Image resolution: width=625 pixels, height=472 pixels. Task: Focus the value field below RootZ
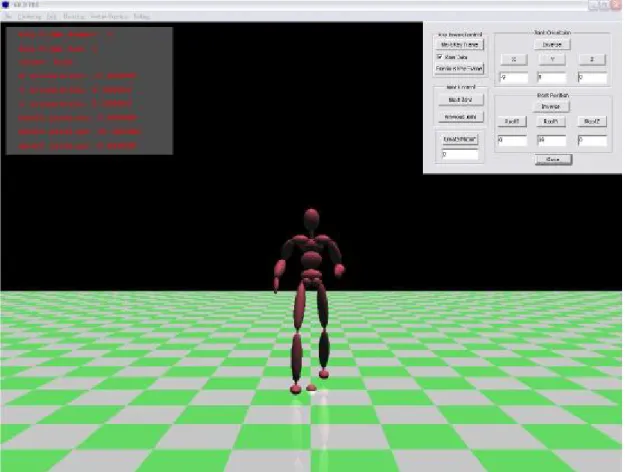click(592, 140)
